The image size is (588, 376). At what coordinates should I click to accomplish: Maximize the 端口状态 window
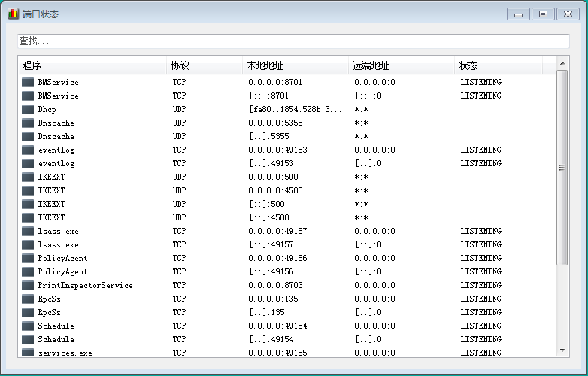tap(543, 14)
